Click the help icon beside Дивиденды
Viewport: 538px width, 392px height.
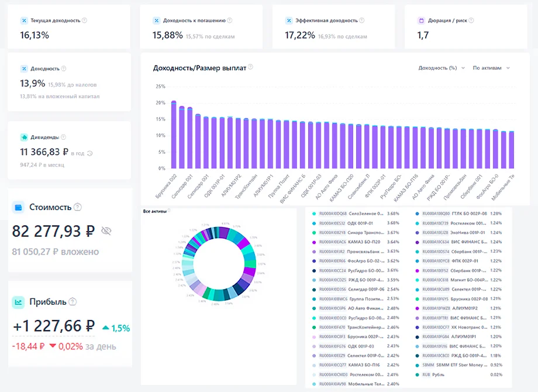tap(63, 137)
